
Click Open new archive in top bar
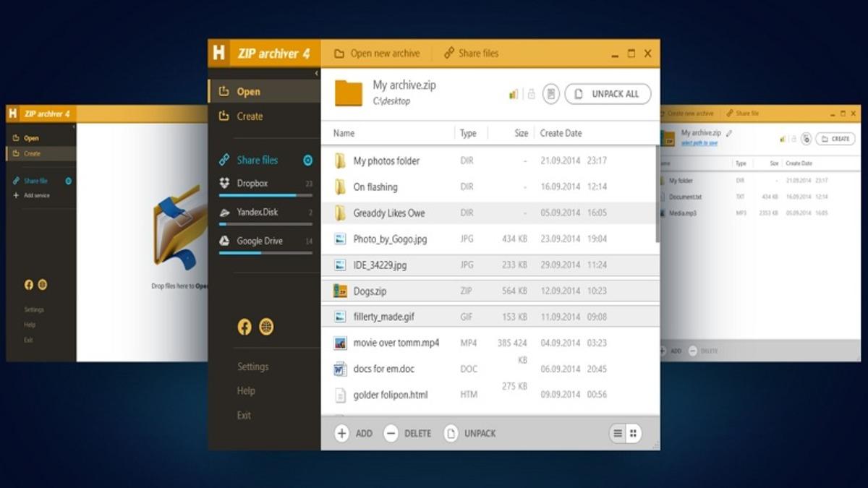tap(377, 53)
